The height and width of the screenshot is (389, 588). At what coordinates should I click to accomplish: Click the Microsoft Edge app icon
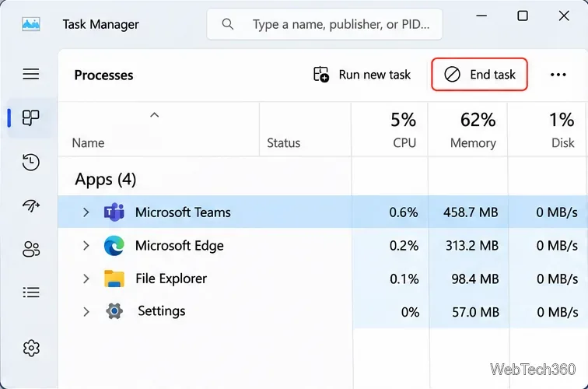(114, 246)
